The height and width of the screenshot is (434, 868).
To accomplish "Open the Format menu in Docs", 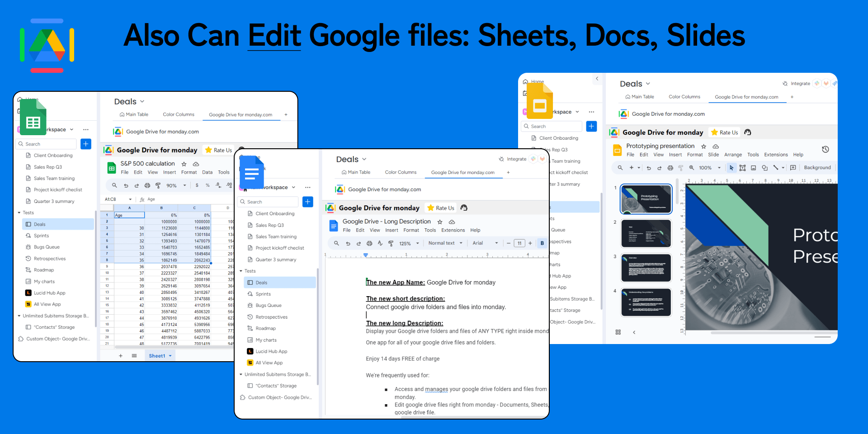I will point(411,230).
